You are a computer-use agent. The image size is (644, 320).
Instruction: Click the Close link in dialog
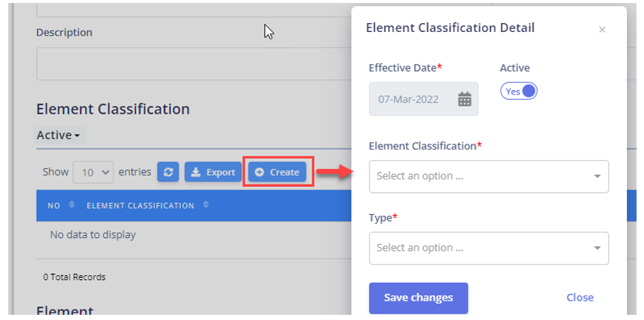coord(580,298)
